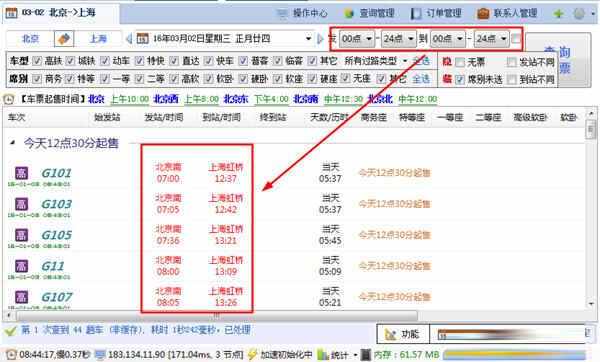
Task: Click the horizontal scrollbar of train list
Action: click(x=217, y=316)
